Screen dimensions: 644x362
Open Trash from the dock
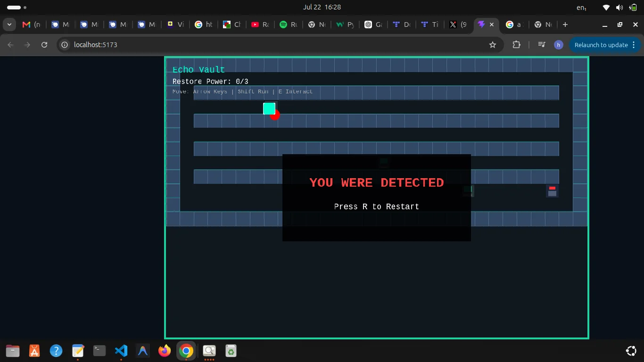(x=231, y=351)
